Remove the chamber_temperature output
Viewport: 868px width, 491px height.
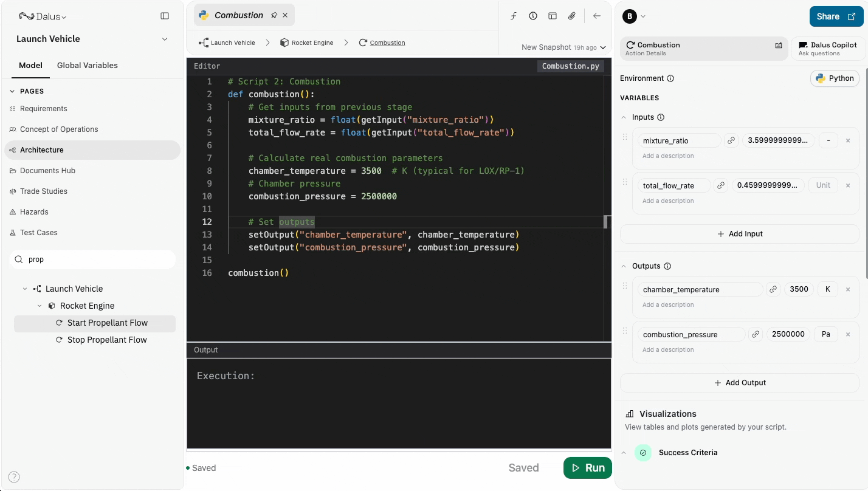click(848, 289)
